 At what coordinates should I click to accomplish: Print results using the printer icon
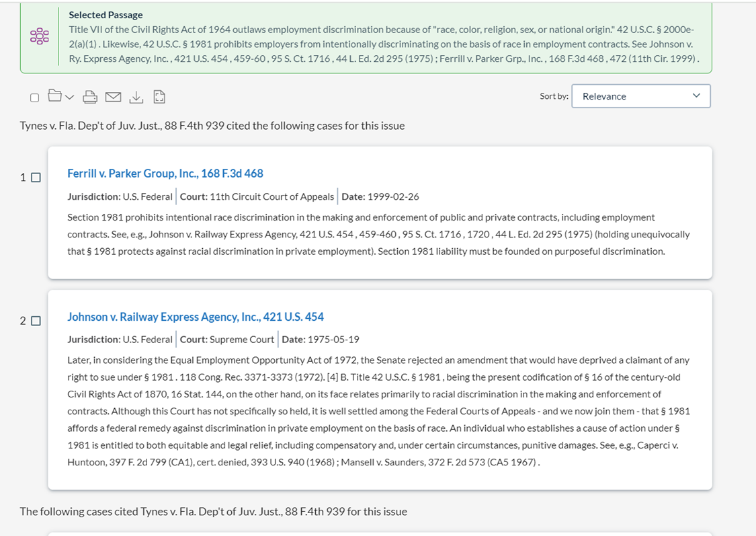click(x=90, y=97)
